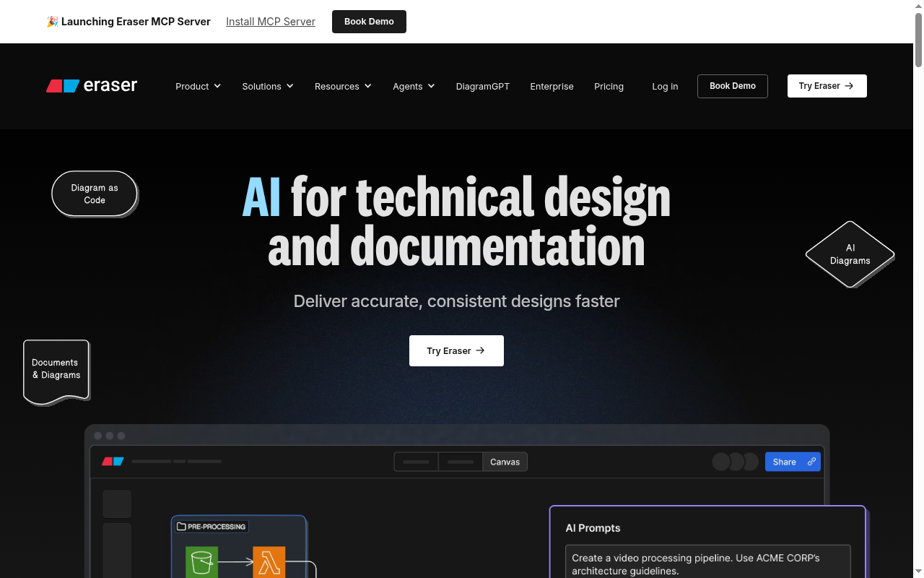This screenshot has width=924, height=578.
Task: Open the Pricing page
Action: (609, 86)
